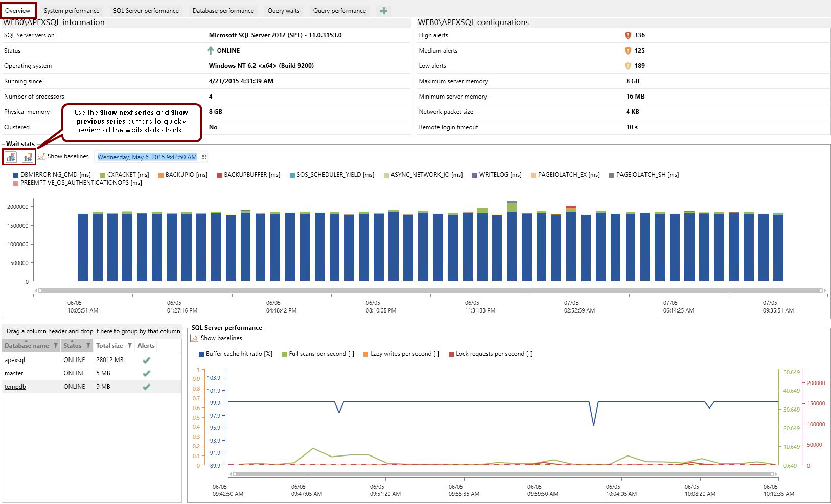Click the ONLINE status up-arrow icon
The width and height of the screenshot is (831, 504).
click(x=211, y=51)
